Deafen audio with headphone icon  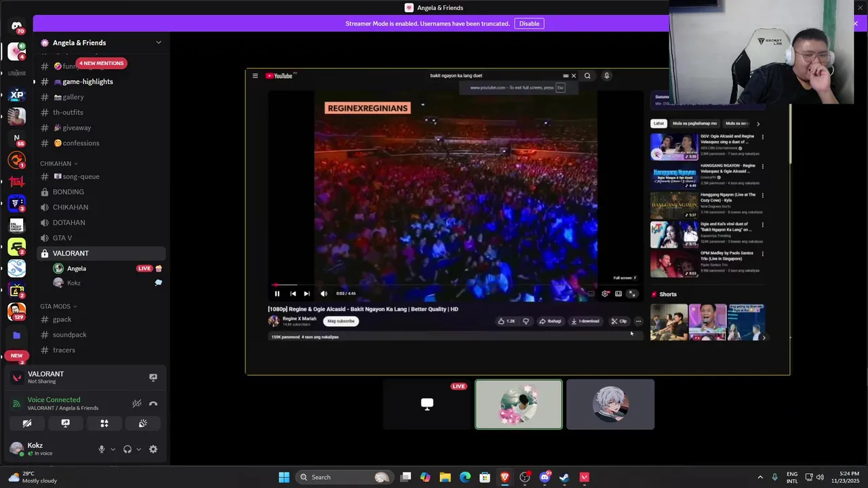(127, 449)
